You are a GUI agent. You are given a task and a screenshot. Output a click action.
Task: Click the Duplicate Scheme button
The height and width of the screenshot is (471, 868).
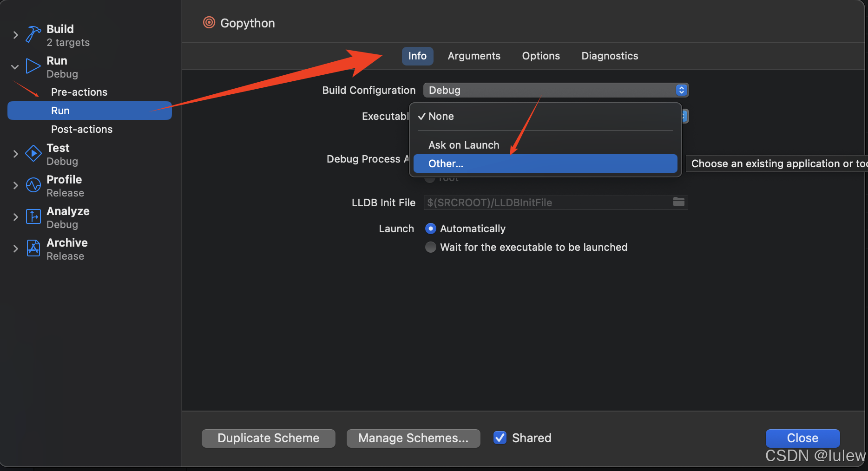click(268, 438)
